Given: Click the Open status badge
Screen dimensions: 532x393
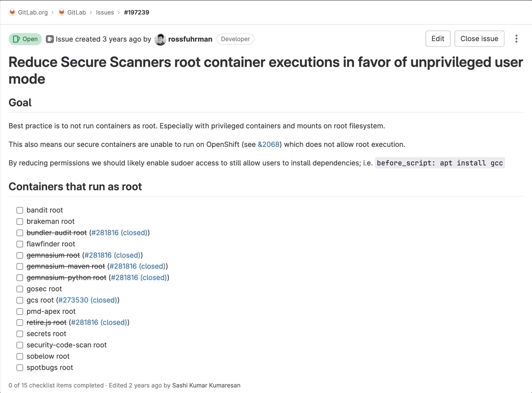Looking at the screenshot, I should click(x=25, y=39).
